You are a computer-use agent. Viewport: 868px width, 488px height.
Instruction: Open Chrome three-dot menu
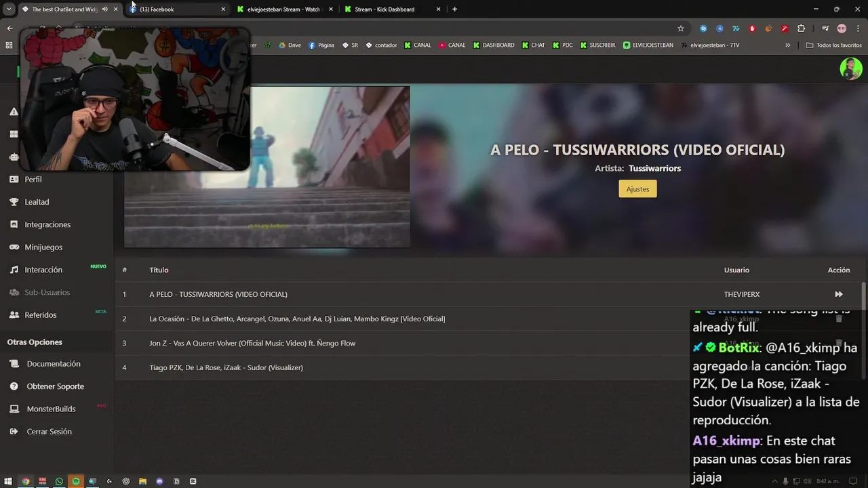click(858, 28)
